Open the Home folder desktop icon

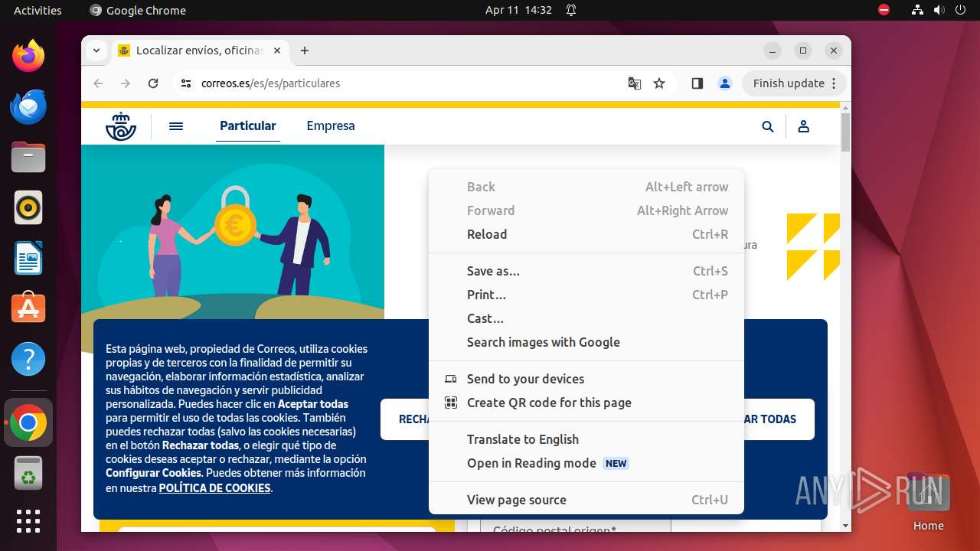click(x=929, y=501)
